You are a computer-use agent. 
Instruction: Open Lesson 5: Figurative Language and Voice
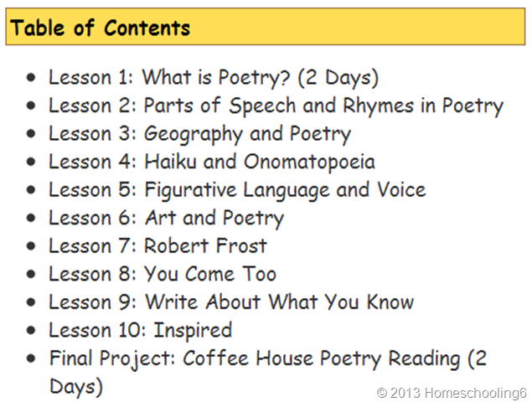pos(237,190)
